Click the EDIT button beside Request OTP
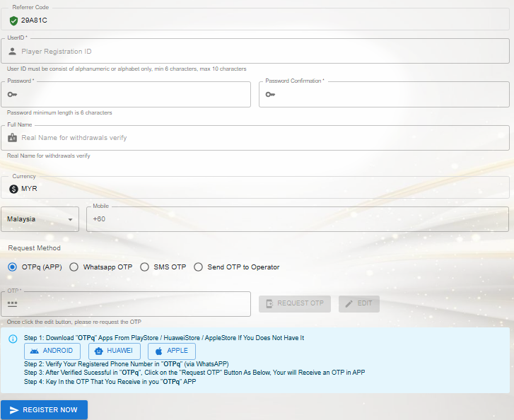This screenshot has height=420, width=514. (359, 303)
